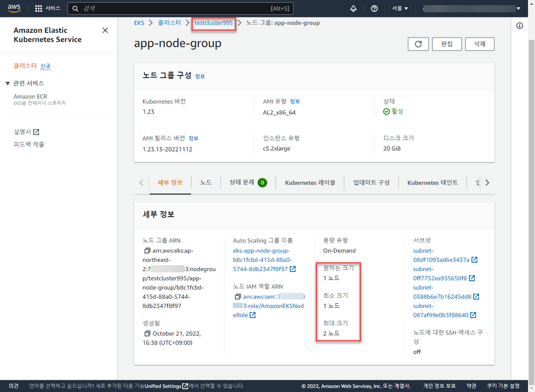Open the info panel icon at right

[519, 26]
